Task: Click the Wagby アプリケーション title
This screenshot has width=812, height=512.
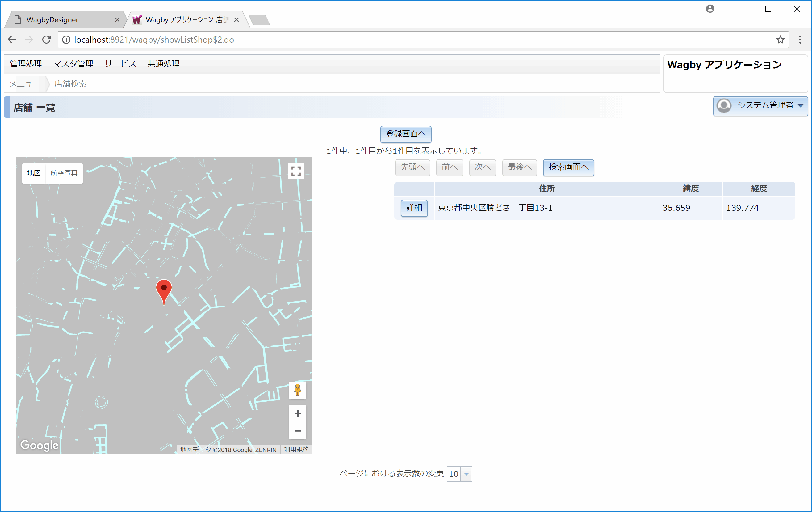Action: coord(724,65)
